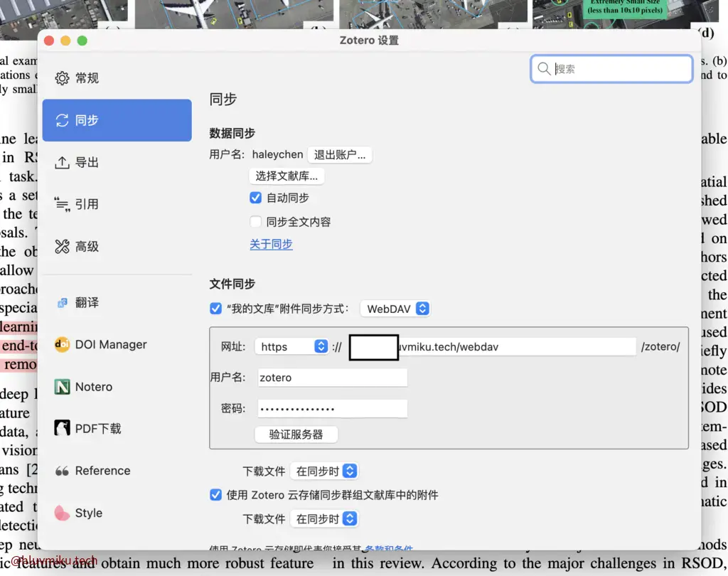Image resolution: width=728 pixels, height=576 pixels.
Task: Open 下载文件 dropdown under WebDAV settings
Action: (x=324, y=471)
